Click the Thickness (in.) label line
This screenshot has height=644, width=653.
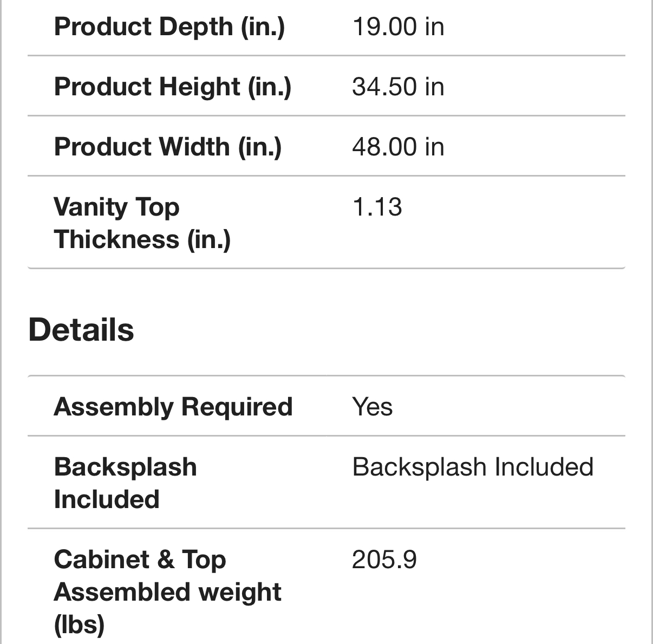click(x=142, y=239)
